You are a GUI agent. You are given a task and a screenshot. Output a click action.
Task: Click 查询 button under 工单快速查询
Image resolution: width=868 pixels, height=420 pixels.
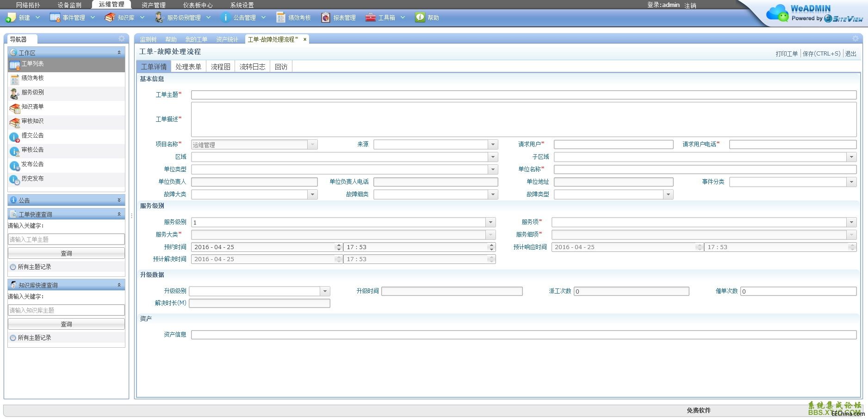[x=66, y=253]
